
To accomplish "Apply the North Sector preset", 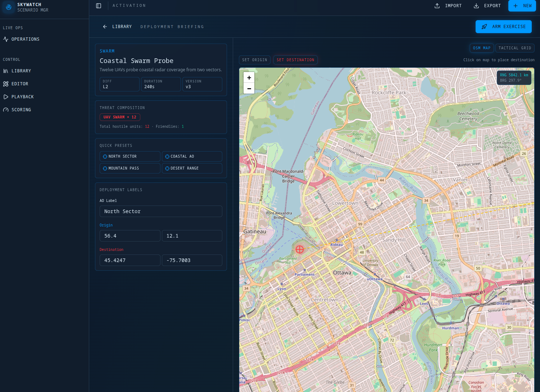I will click(x=130, y=157).
